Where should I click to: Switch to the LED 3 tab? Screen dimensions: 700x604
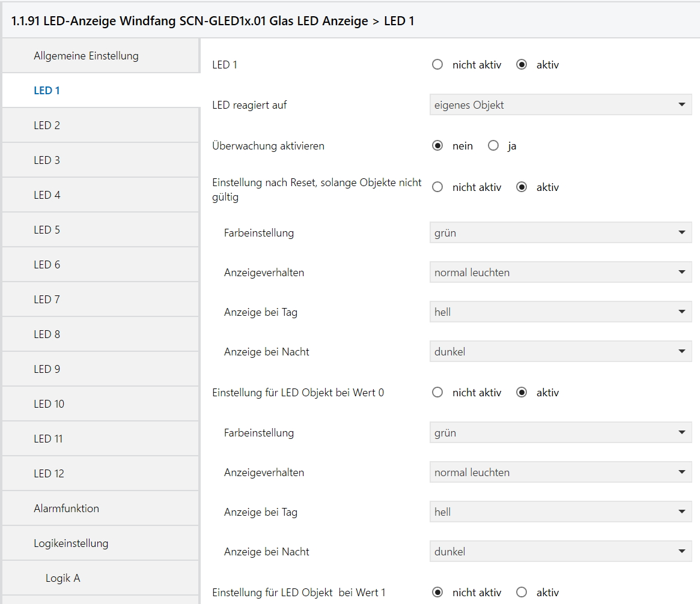(x=100, y=160)
